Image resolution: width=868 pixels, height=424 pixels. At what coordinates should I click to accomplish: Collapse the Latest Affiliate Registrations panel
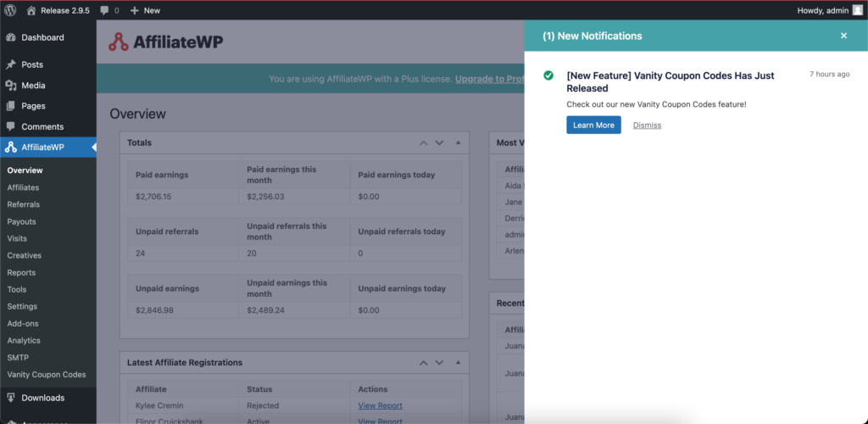458,363
